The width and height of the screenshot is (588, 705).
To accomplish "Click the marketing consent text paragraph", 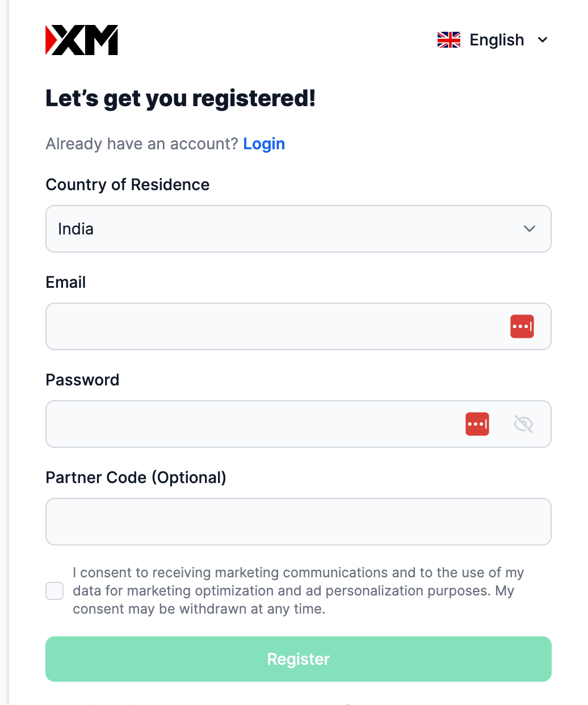I will (x=299, y=591).
